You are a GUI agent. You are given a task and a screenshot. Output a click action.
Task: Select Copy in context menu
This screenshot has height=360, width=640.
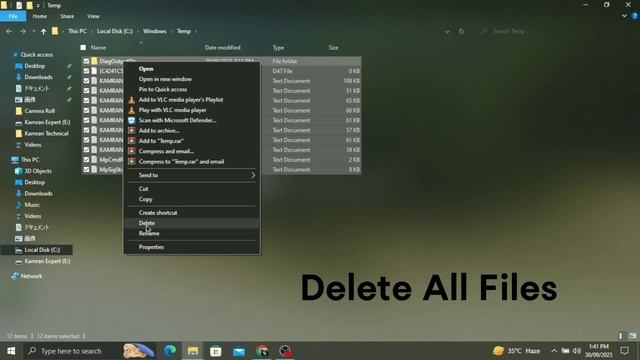click(145, 199)
